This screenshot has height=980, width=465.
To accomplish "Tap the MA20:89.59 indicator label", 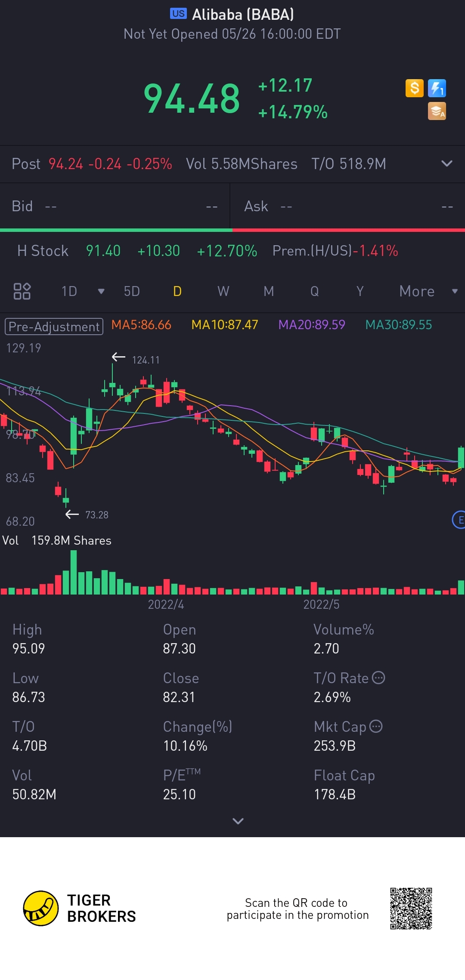I will (x=312, y=325).
